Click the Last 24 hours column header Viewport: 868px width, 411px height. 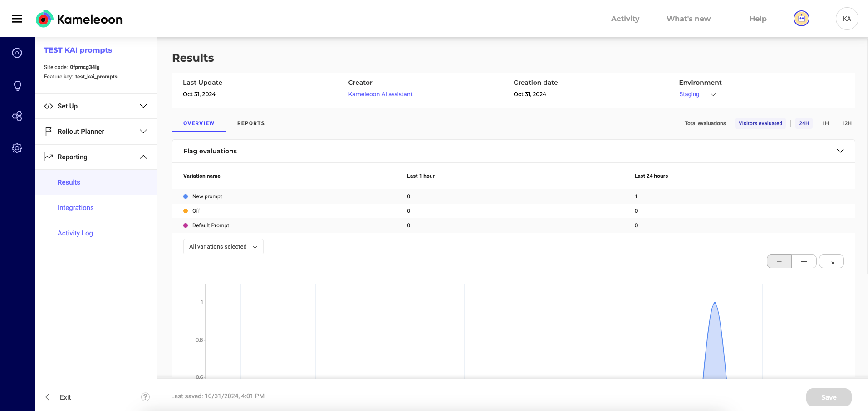click(651, 176)
